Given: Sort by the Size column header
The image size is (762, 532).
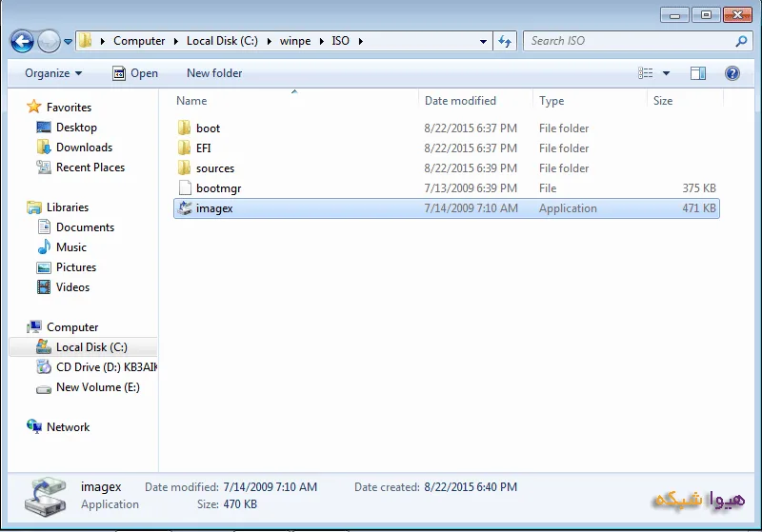Looking at the screenshot, I should [x=663, y=101].
